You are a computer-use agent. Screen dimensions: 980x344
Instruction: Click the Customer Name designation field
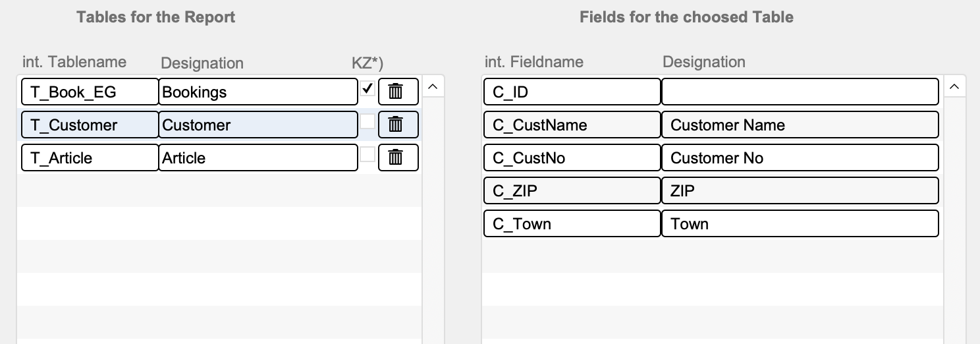(800, 125)
